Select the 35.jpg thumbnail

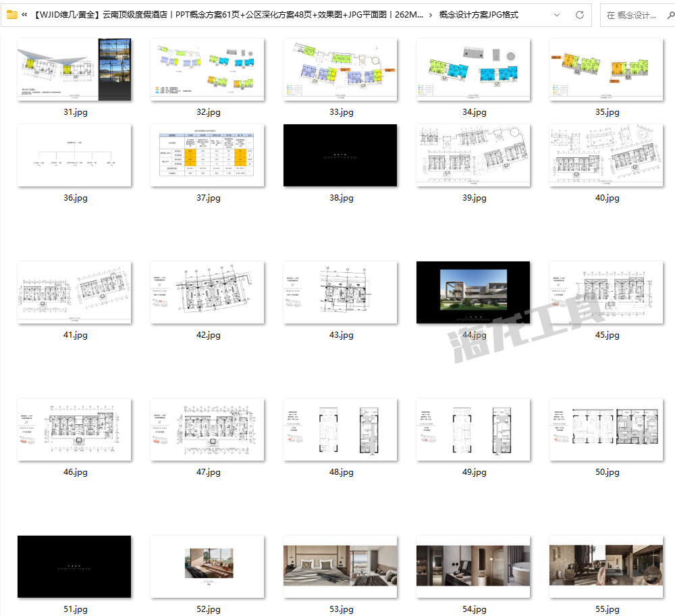click(x=607, y=70)
